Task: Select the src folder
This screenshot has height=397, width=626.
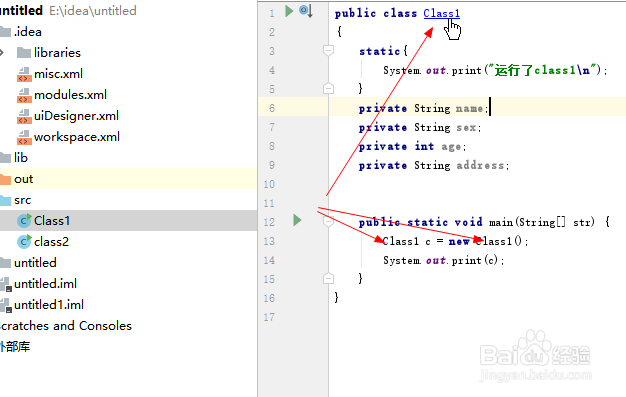Action: pyautogui.click(x=22, y=200)
